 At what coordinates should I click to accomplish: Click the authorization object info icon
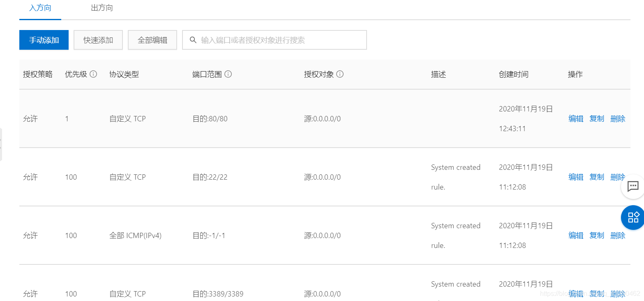(x=340, y=74)
